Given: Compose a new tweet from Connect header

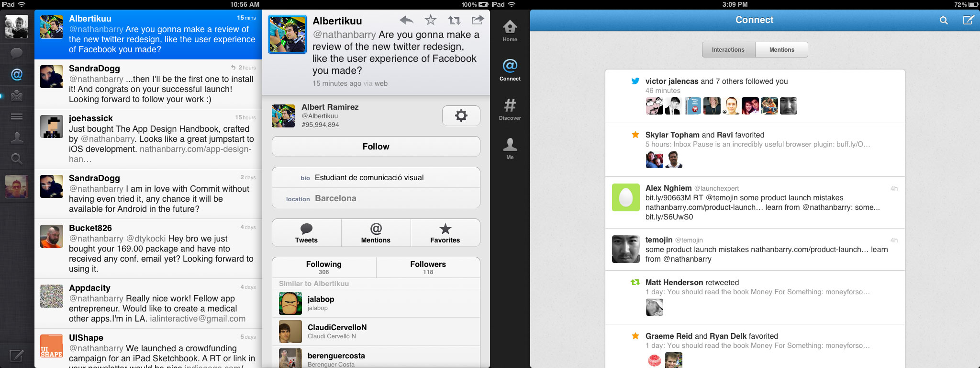Looking at the screenshot, I should tap(968, 20).
